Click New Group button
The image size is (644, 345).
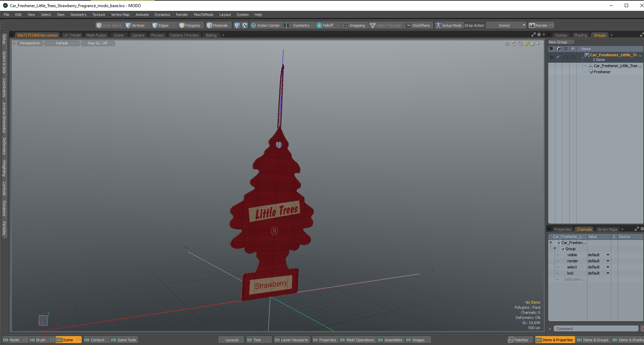(x=561, y=42)
